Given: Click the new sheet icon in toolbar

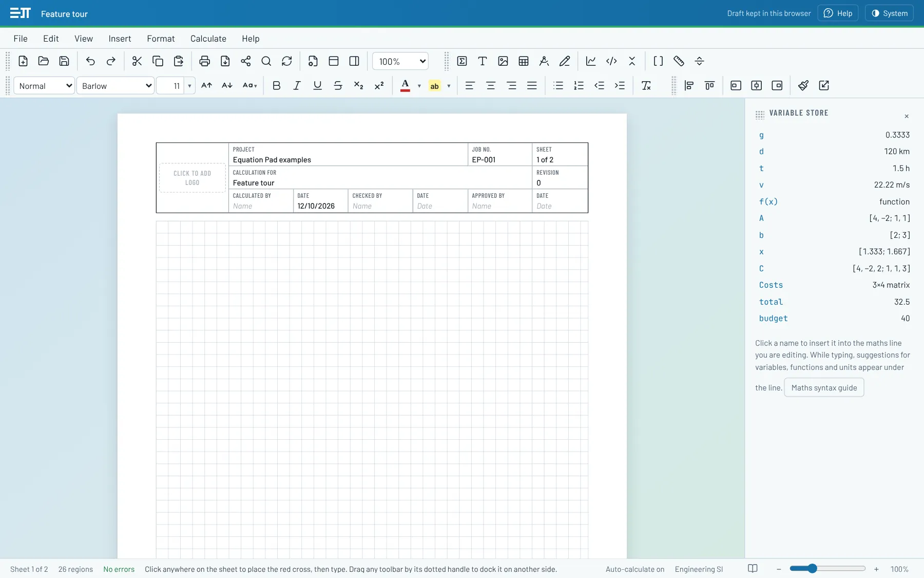Looking at the screenshot, I should [23, 61].
